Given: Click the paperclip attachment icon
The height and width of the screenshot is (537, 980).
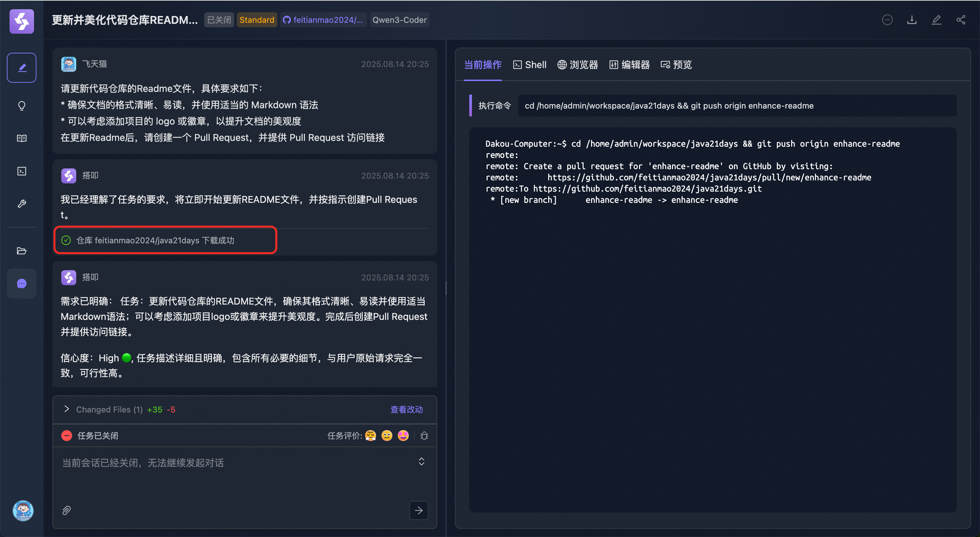Looking at the screenshot, I should click(x=67, y=510).
